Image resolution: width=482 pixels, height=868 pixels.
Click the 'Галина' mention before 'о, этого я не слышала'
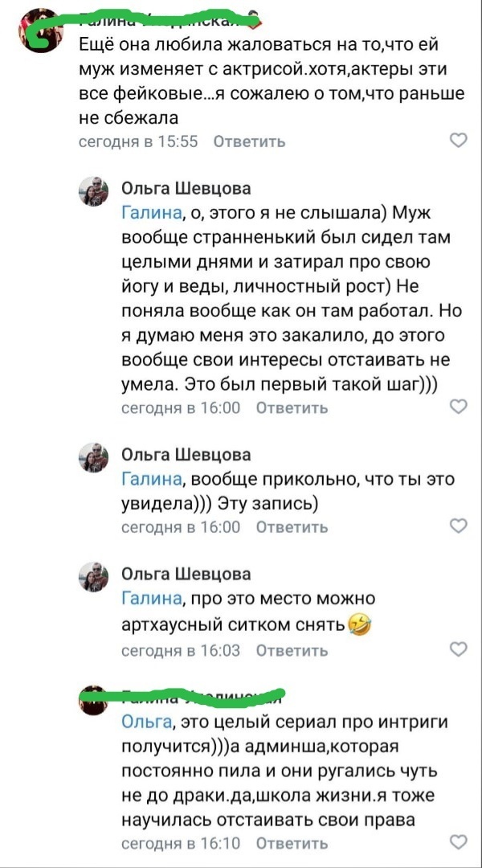pyautogui.click(x=150, y=213)
